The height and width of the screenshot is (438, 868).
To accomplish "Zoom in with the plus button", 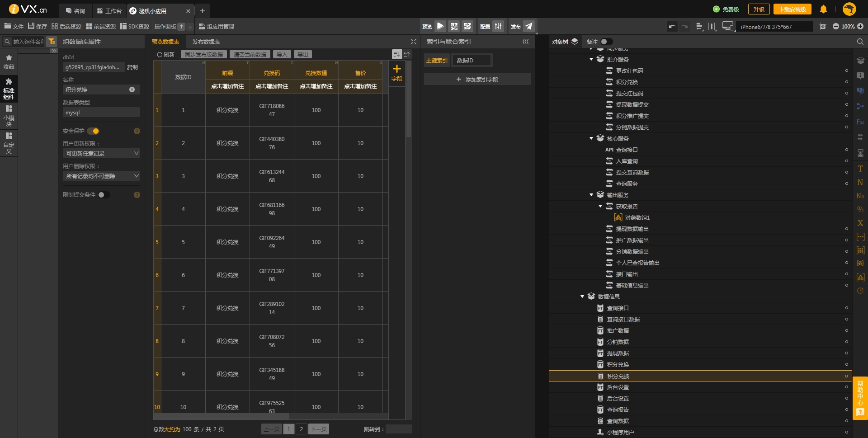I will 860,27.
